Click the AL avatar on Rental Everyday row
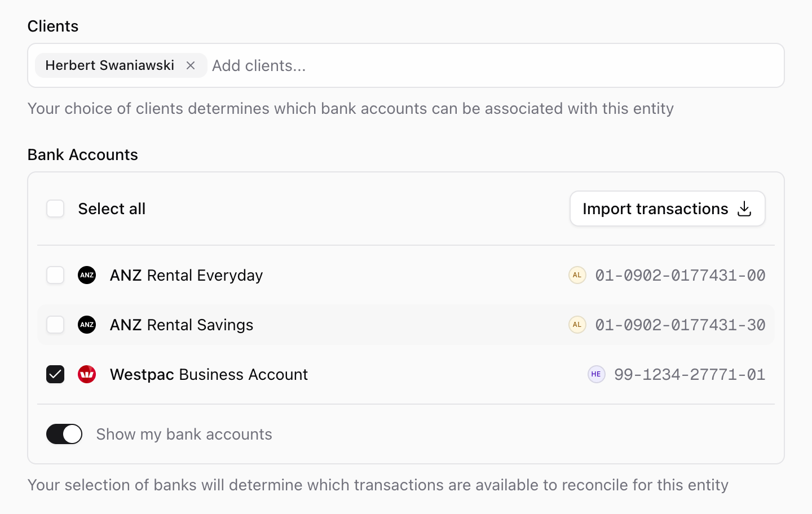Image resolution: width=812 pixels, height=514 pixels. [577, 275]
